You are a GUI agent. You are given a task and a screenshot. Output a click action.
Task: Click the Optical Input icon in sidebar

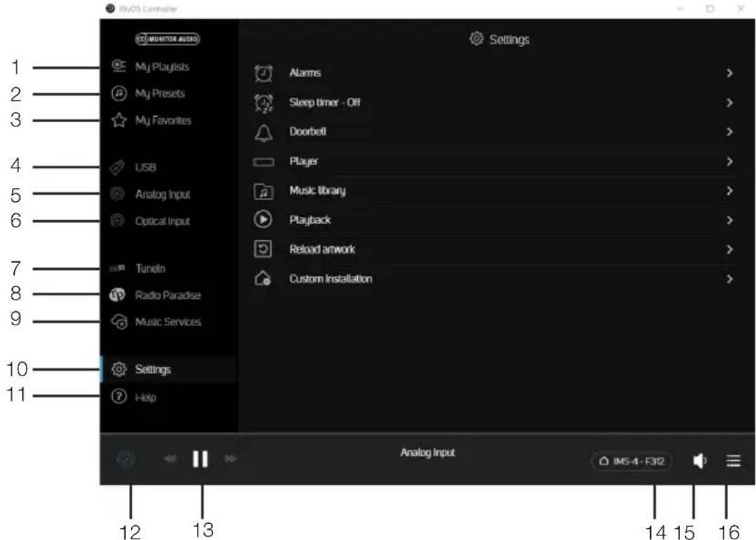pyautogui.click(x=117, y=221)
